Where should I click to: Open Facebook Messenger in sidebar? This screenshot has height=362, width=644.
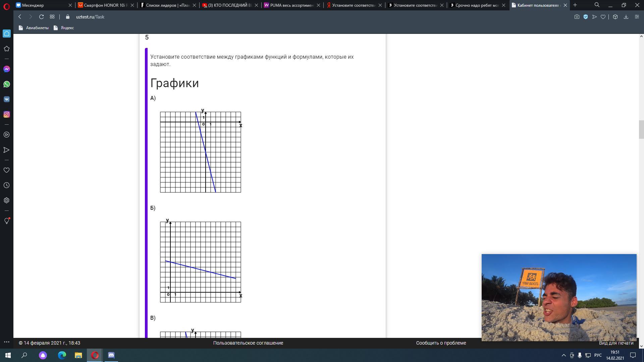click(7, 69)
